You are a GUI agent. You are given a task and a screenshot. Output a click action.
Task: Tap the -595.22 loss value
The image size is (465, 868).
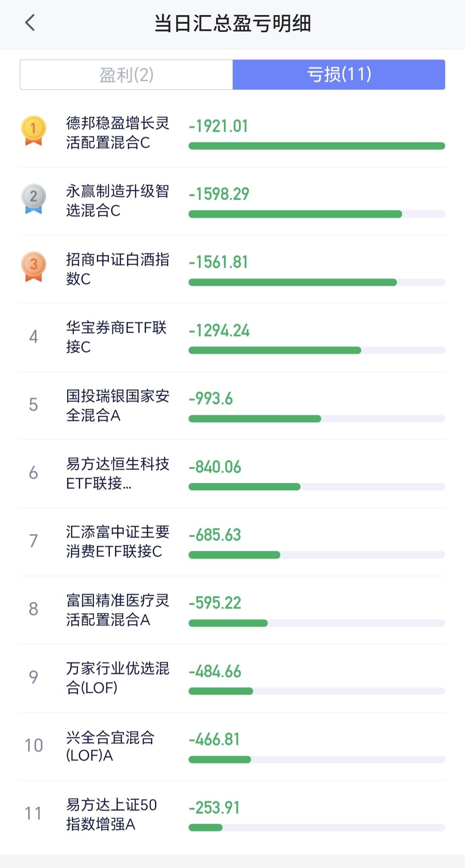[x=215, y=603]
